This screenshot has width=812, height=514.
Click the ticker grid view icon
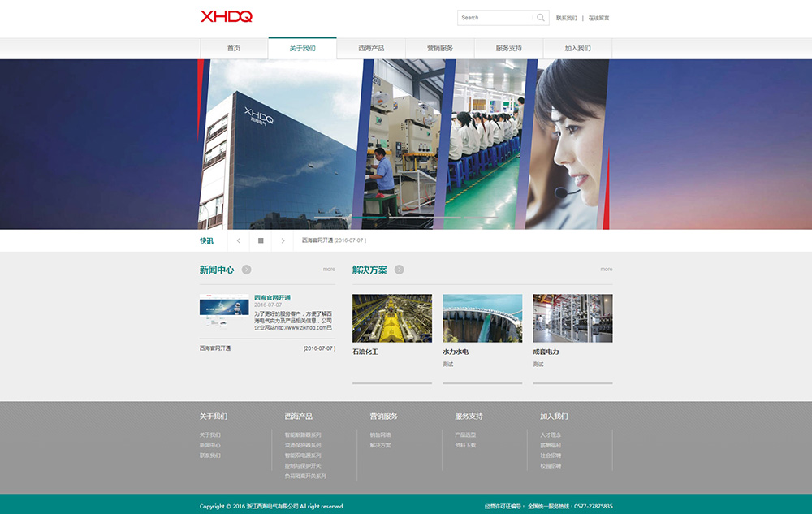pyautogui.click(x=261, y=240)
